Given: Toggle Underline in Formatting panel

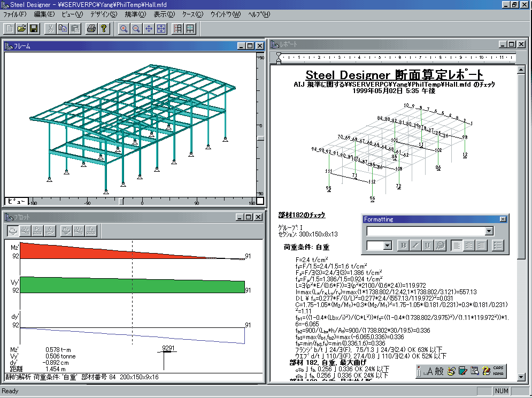Looking at the screenshot, I should pyautogui.click(x=428, y=245).
